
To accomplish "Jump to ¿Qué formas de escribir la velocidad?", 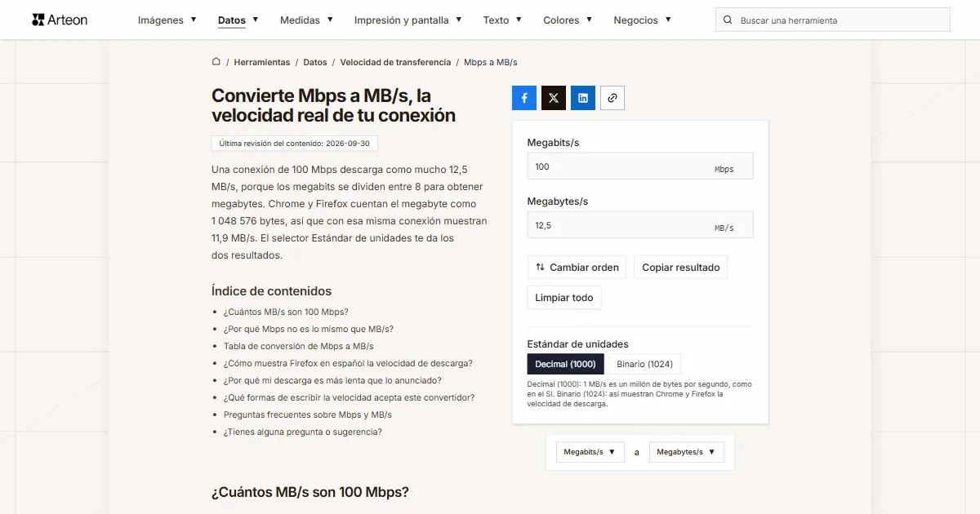I will (350, 397).
